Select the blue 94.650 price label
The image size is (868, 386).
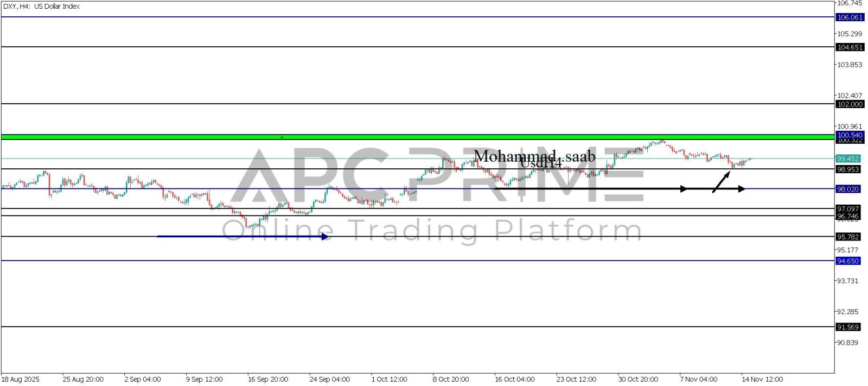847,261
